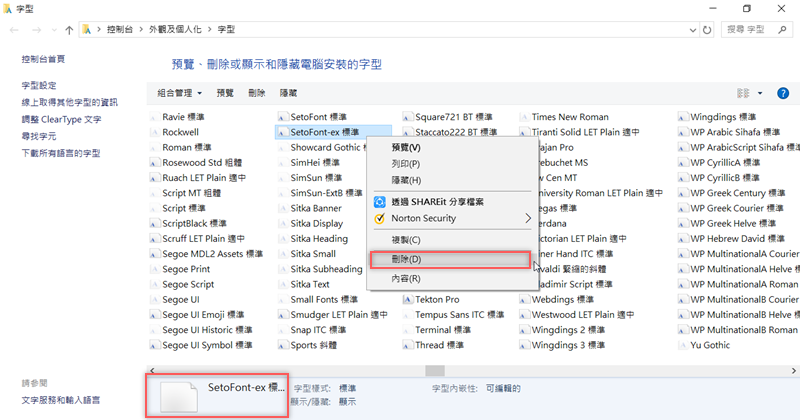Select the Segoe Print font entry

181,269
